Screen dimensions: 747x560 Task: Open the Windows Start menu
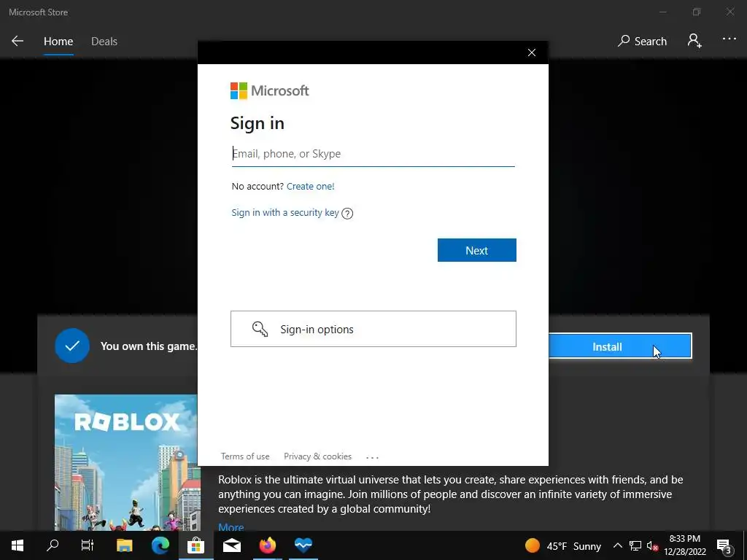tap(18, 545)
